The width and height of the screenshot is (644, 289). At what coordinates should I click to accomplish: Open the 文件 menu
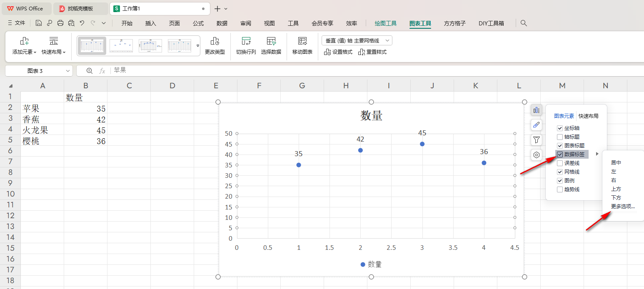[x=17, y=23]
